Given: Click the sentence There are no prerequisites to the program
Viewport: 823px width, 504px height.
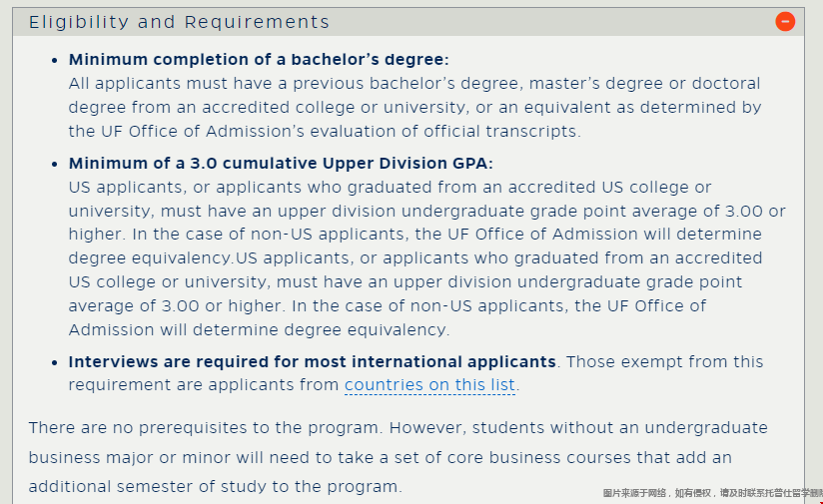Looking at the screenshot, I should (206, 428).
